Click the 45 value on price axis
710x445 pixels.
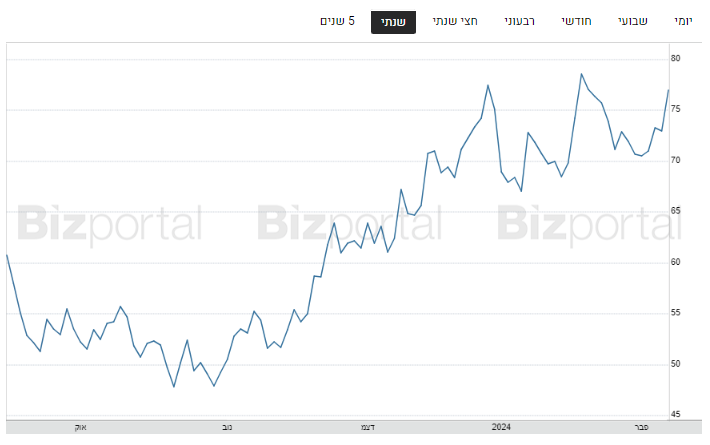[676, 414]
